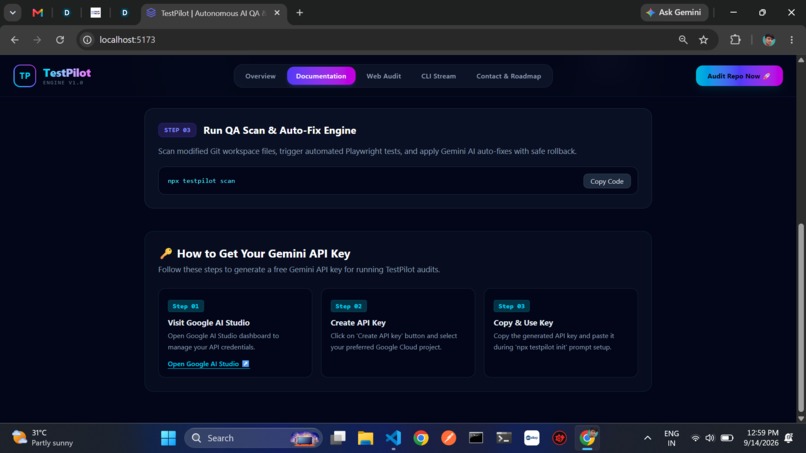Click the TestPilot TP logo icon
The width and height of the screenshot is (806, 453).
tap(24, 76)
